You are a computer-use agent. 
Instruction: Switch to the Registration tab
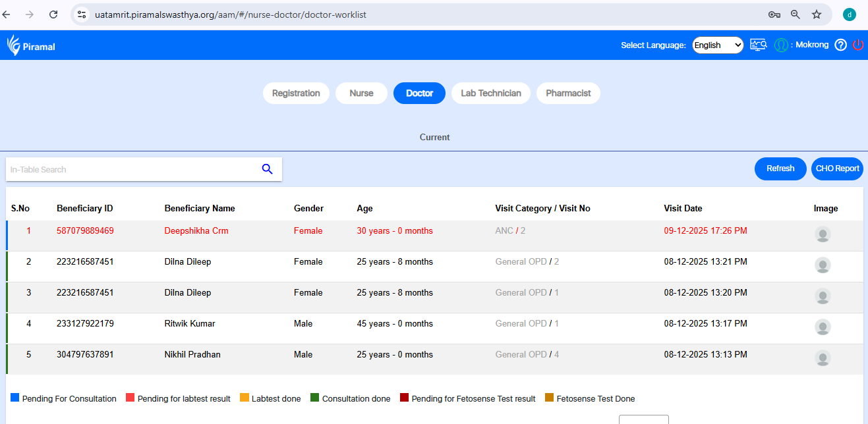pos(296,93)
